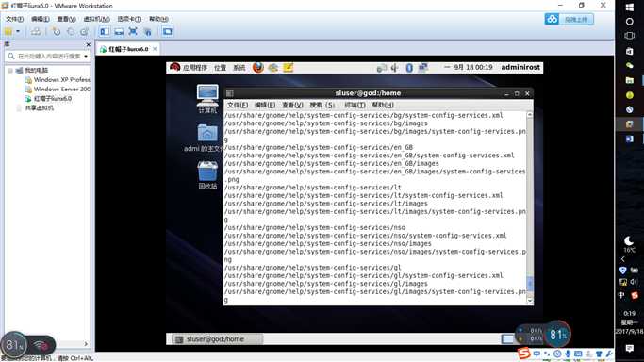Open the VMware 虚拟机 menu

coord(96,19)
